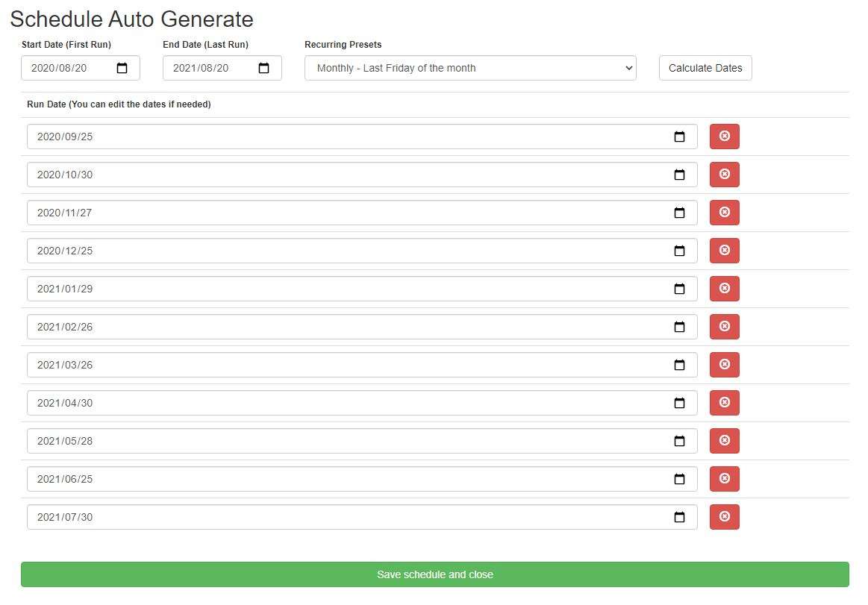Delete the 2021/01/29 run date row
The height and width of the screenshot is (605, 868).
(x=724, y=289)
